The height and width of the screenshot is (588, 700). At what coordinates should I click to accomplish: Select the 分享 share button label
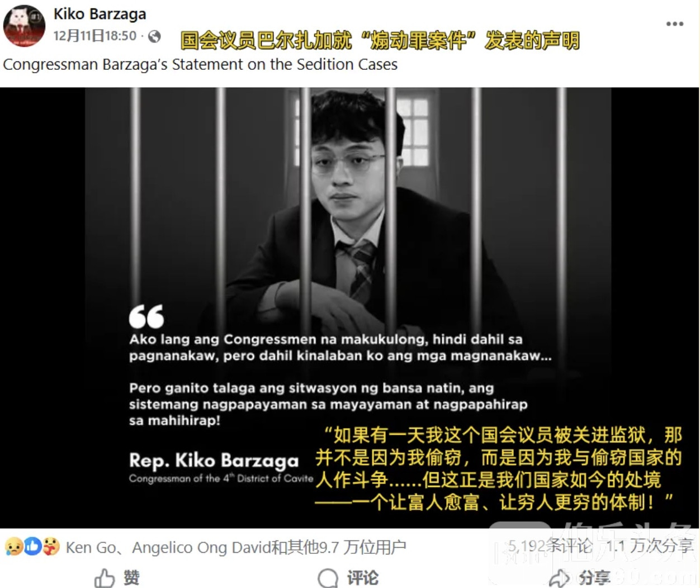[594, 578]
